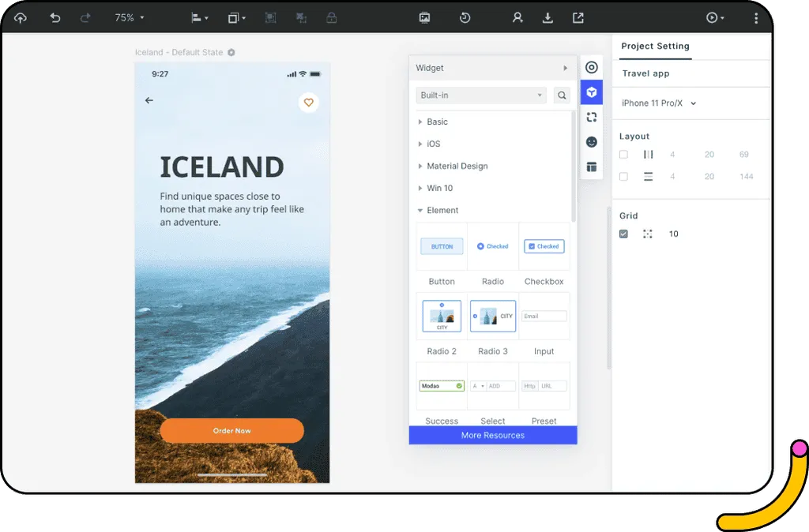809x532 pixels.
Task: Open the Built-in widget dropdown
Action: [x=481, y=96]
